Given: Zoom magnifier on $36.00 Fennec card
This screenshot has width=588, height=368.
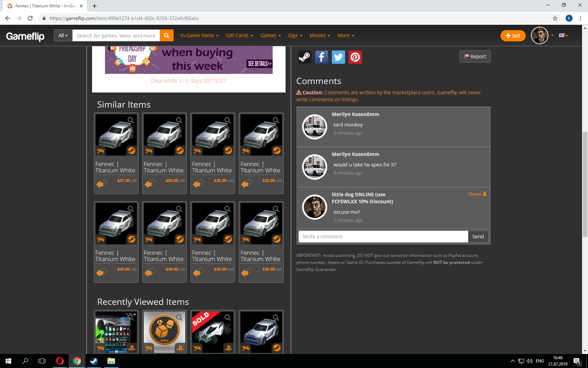Looking at the screenshot, I should click(276, 209).
